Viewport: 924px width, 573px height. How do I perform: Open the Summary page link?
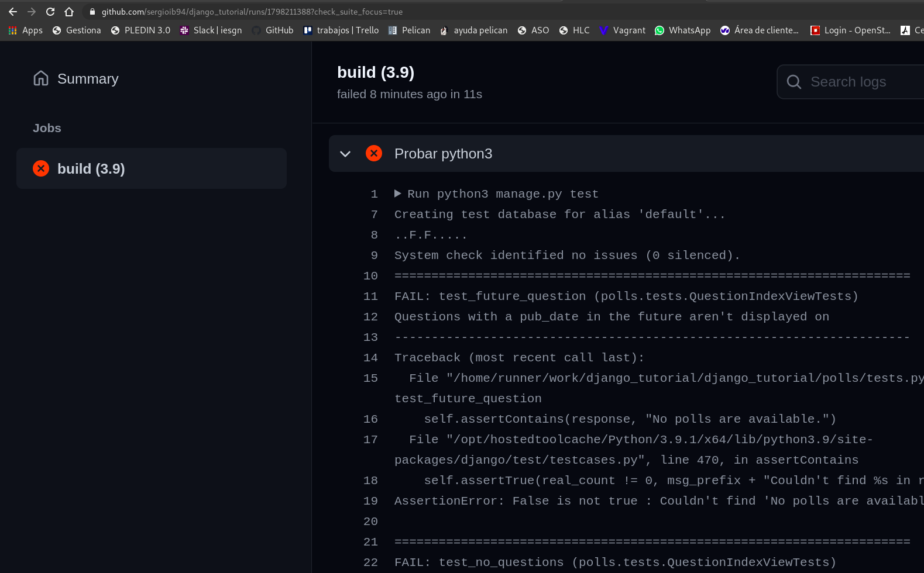pos(88,79)
